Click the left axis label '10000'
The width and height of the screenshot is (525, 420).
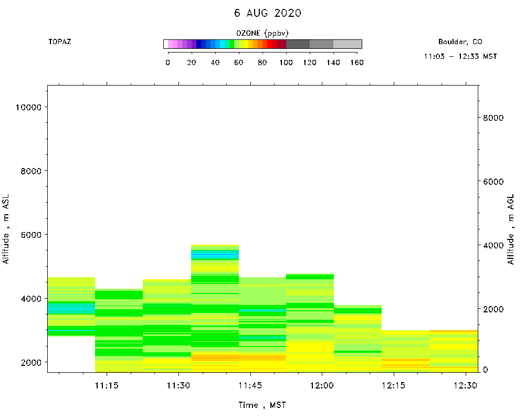(28, 108)
